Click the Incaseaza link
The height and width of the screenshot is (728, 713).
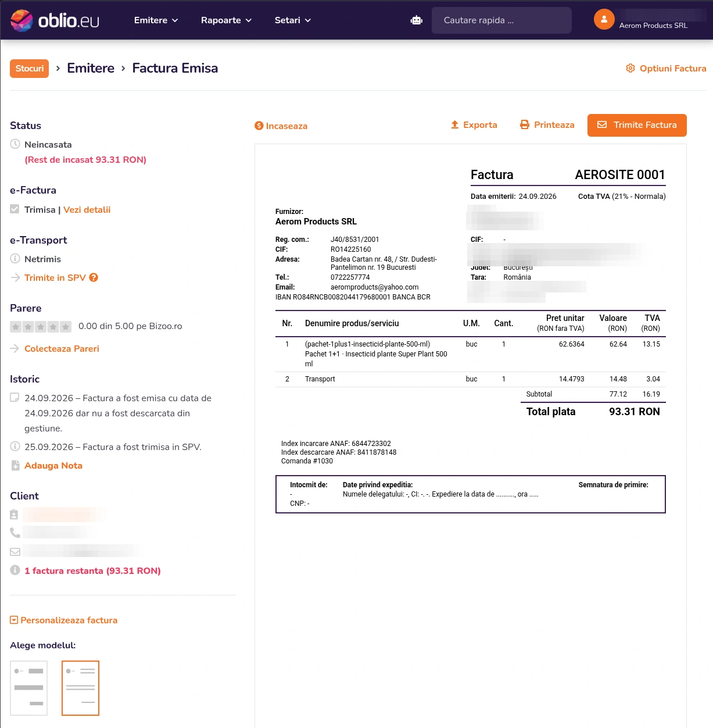tap(281, 126)
